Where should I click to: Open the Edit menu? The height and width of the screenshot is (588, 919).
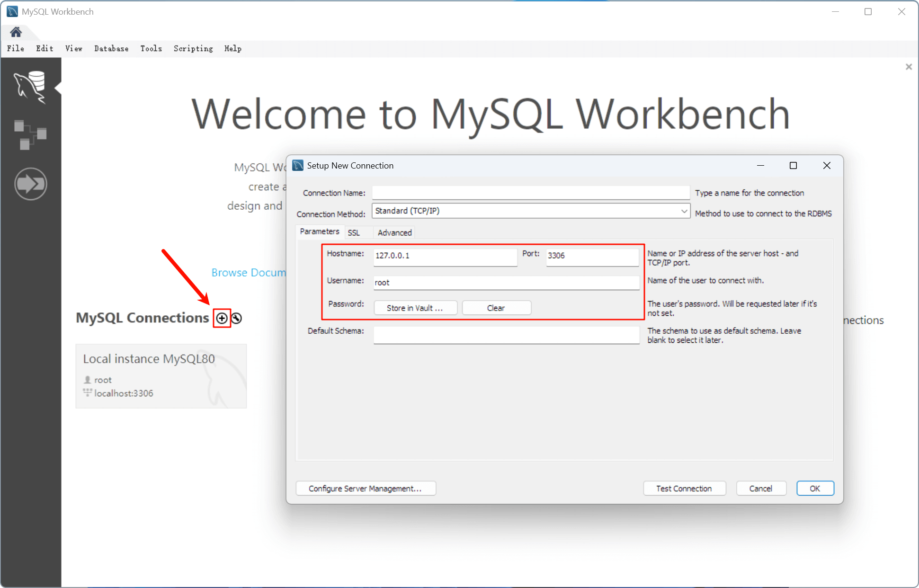coord(45,48)
